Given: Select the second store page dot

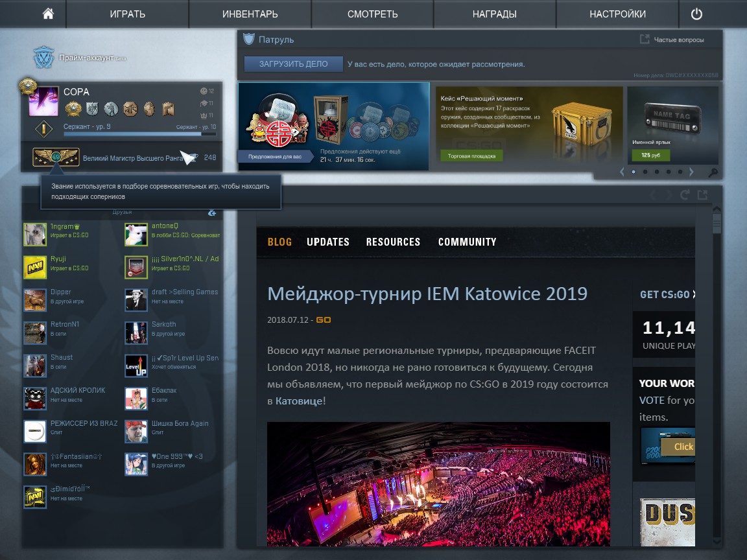Looking at the screenshot, I should coord(645,172).
